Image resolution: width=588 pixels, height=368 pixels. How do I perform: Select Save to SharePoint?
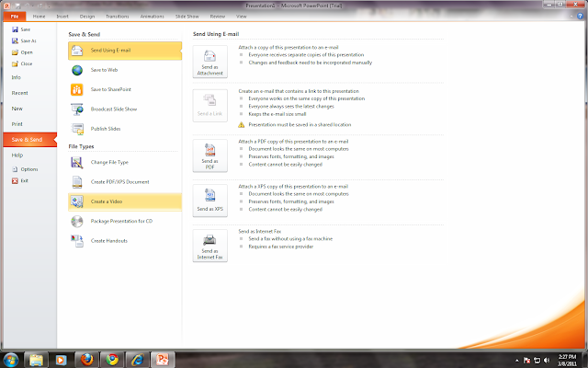[x=125, y=90]
